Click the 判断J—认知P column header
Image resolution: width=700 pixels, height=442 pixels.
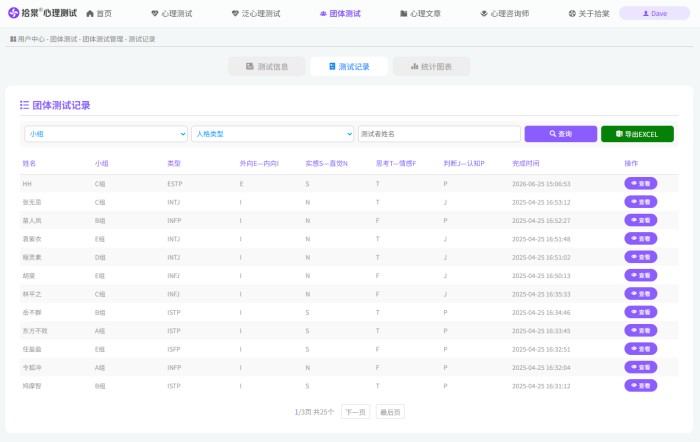pos(464,163)
